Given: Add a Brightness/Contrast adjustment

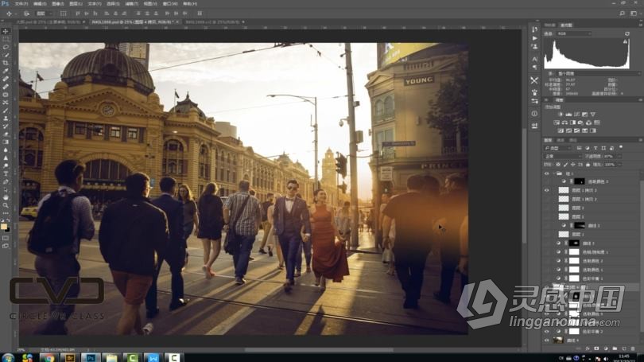Looking at the screenshot, I should tap(561, 115).
